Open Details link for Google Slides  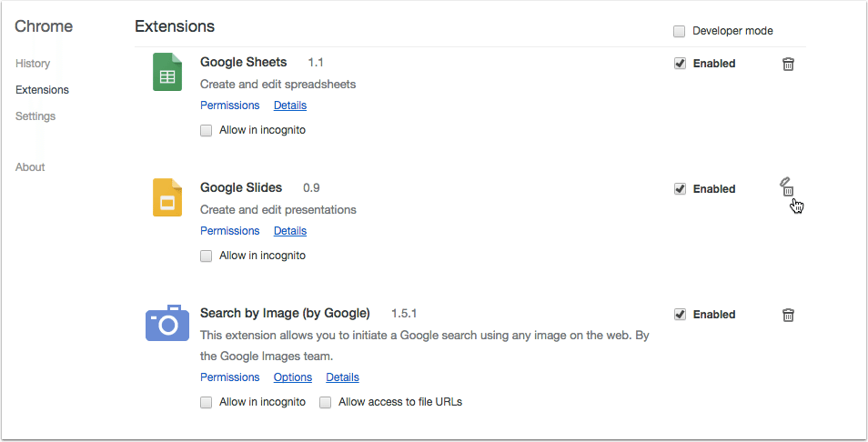coord(290,231)
